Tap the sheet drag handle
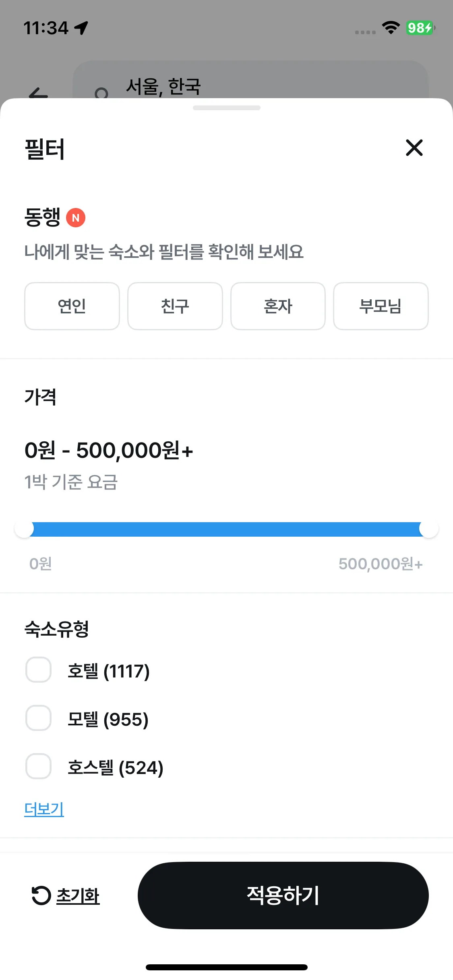This screenshot has width=453, height=980. [226, 108]
